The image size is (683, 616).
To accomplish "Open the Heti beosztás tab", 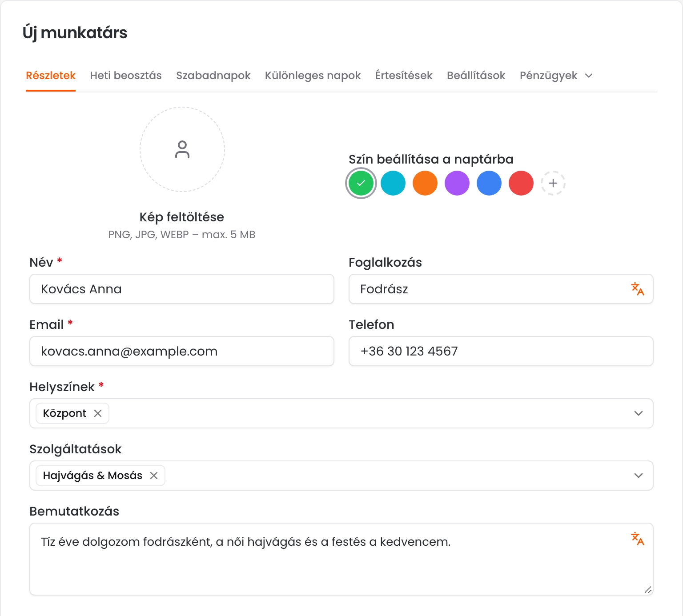I will [x=126, y=76].
